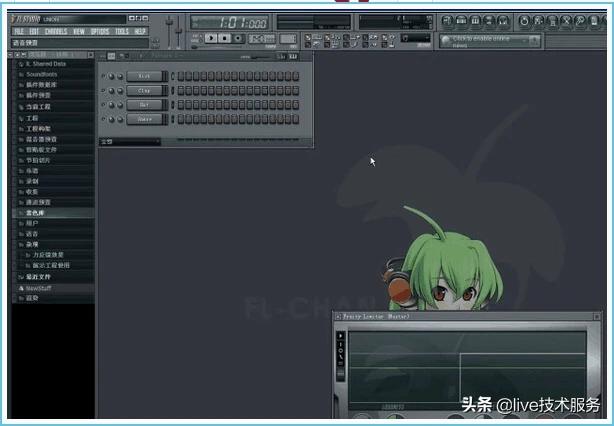Image resolution: width=614 pixels, height=426 pixels.
Task: Open channel filter dropdown below step sequencer
Action: [130, 141]
